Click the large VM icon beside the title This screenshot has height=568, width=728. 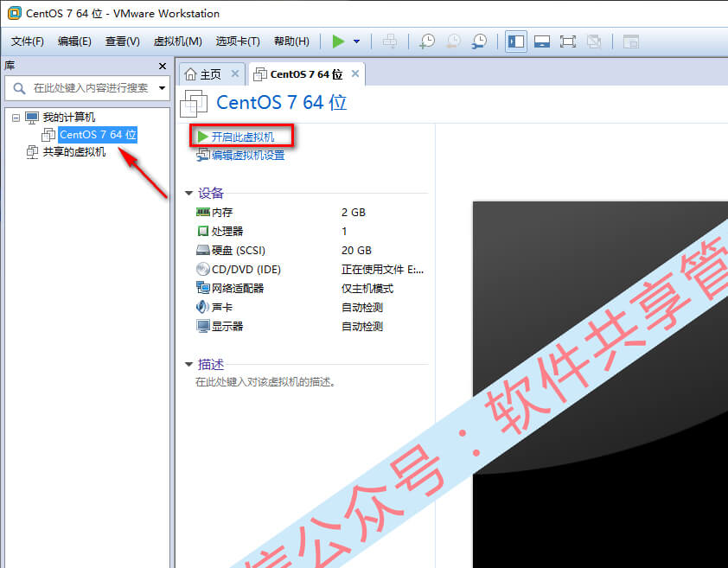coord(194,103)
